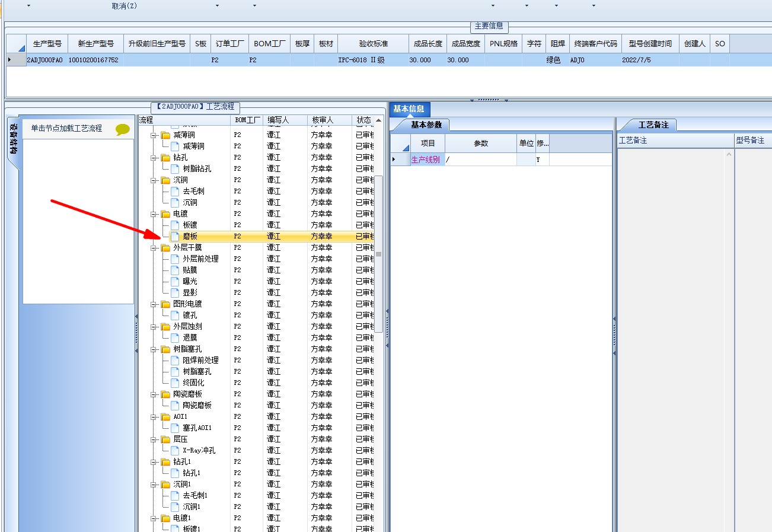Select the 镀孔 tree item
This screenshot has height=532, width=772.
190,316
